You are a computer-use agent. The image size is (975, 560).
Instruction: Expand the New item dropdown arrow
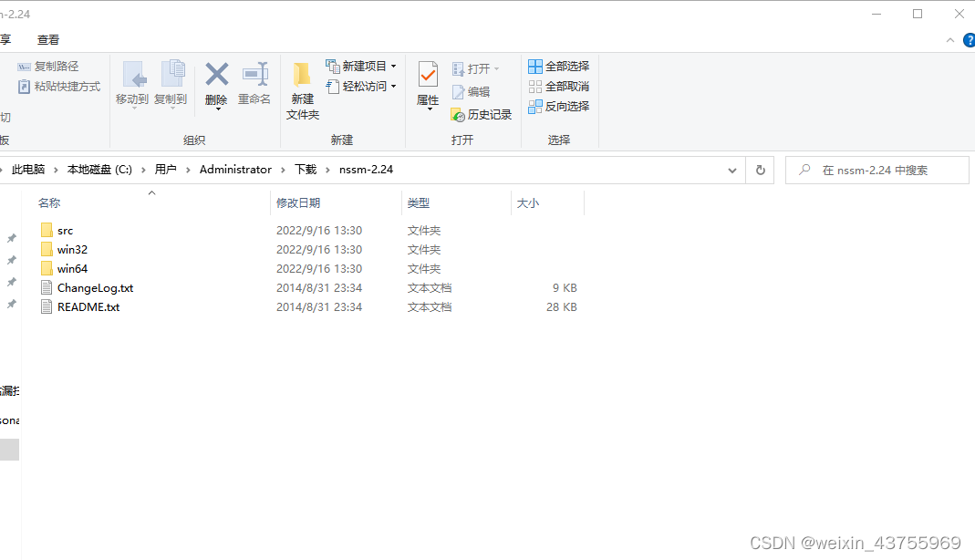pyautogui.click(x=394, y=67)
